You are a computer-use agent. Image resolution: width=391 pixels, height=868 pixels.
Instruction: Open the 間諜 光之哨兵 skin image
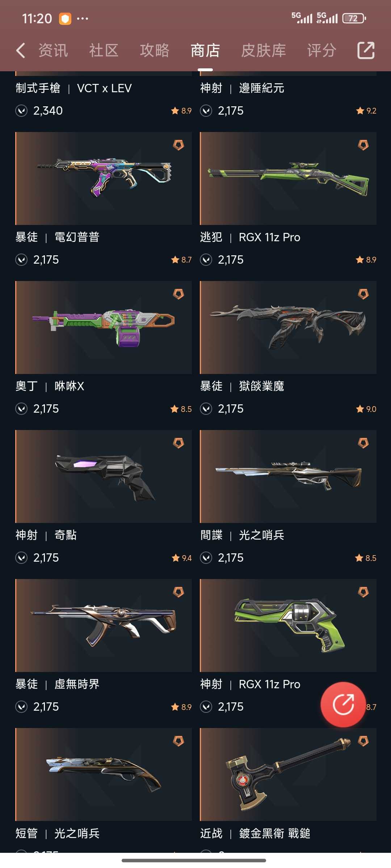point(288,476)
